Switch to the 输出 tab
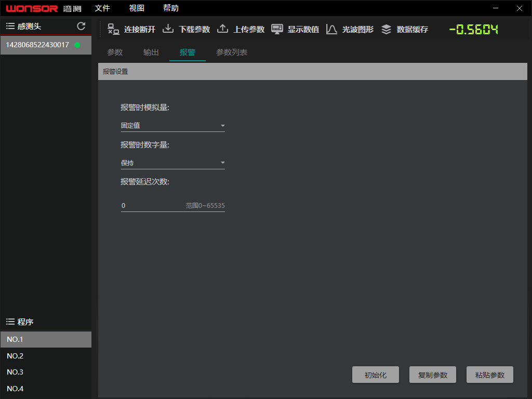 151,52
